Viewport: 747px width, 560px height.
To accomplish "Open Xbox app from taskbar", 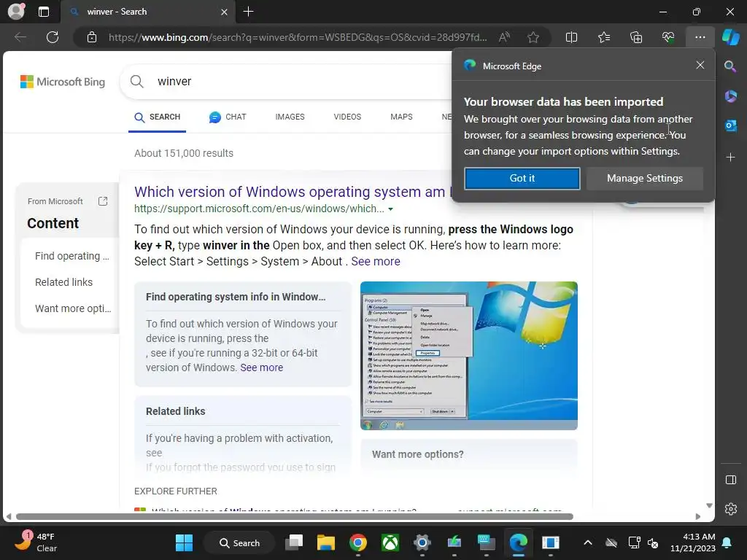I will tap(390, 542).
